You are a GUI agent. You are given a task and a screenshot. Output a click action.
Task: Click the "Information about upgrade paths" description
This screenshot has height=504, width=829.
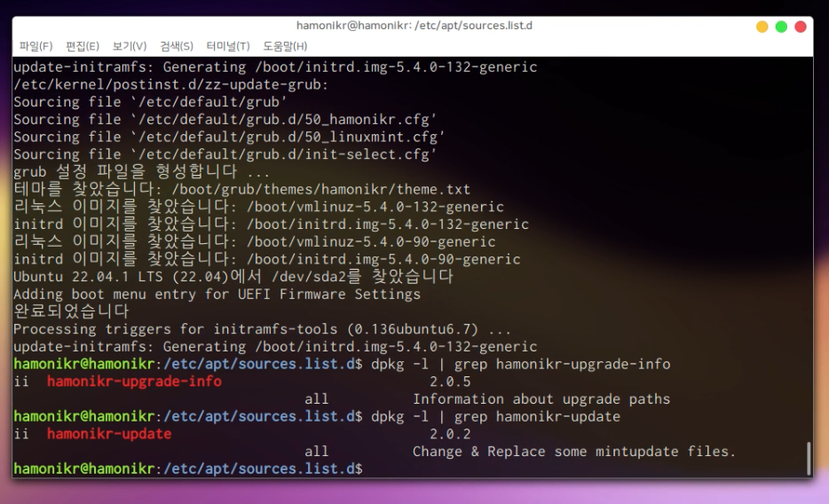point(541,399)
